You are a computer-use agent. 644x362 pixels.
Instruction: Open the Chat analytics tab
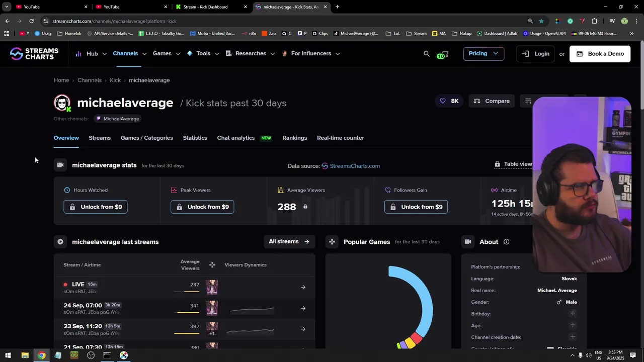tap(244, 138)
